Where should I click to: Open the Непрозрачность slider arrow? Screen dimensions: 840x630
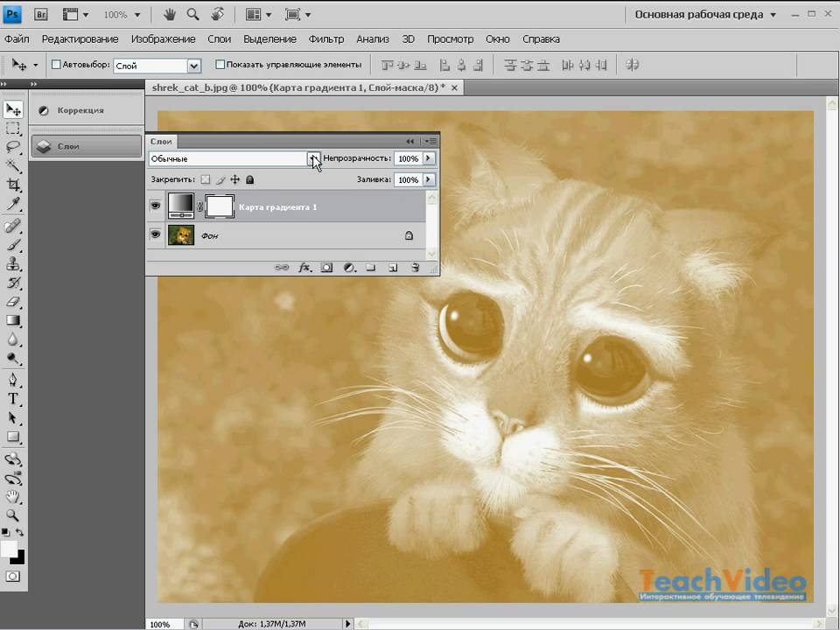[x=429, y=158]
